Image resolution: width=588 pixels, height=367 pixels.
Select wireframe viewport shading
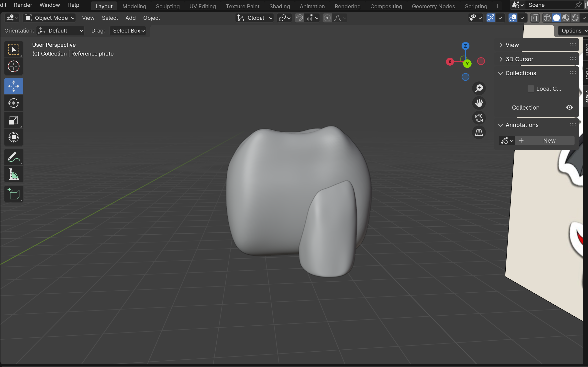(x=547, y=18)
